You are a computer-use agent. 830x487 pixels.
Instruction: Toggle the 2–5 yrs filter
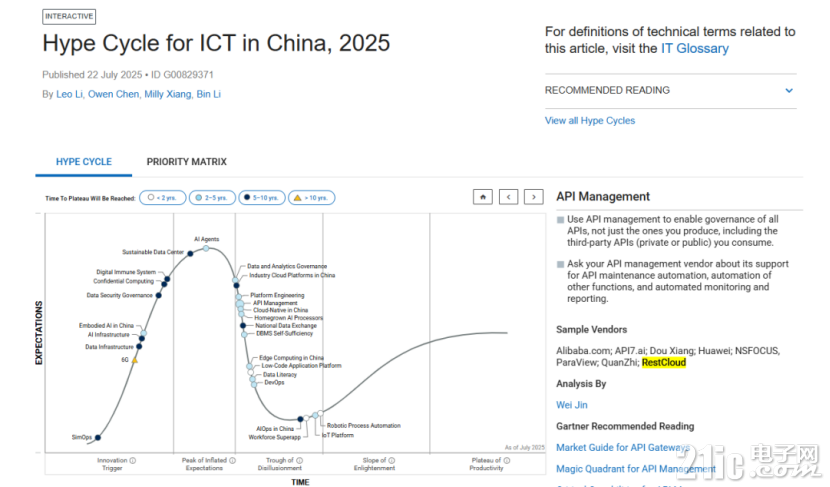coord(212,197)
